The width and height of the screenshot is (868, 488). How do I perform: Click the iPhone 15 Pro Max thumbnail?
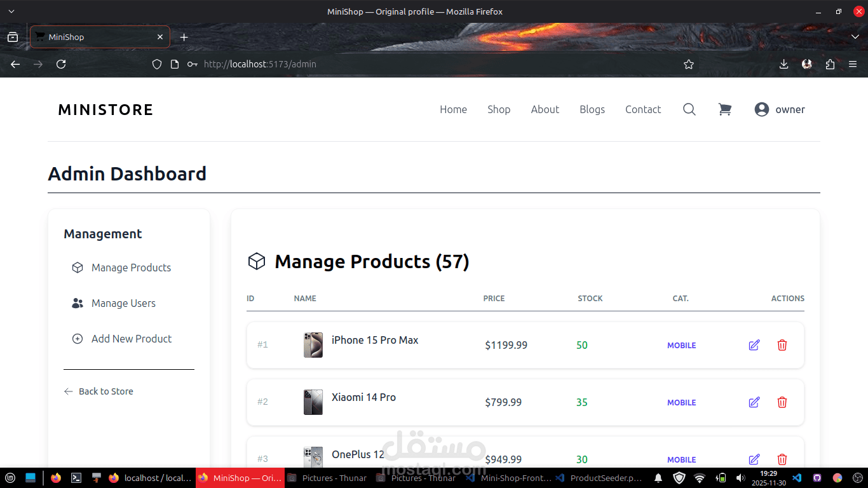pos(313,345)
